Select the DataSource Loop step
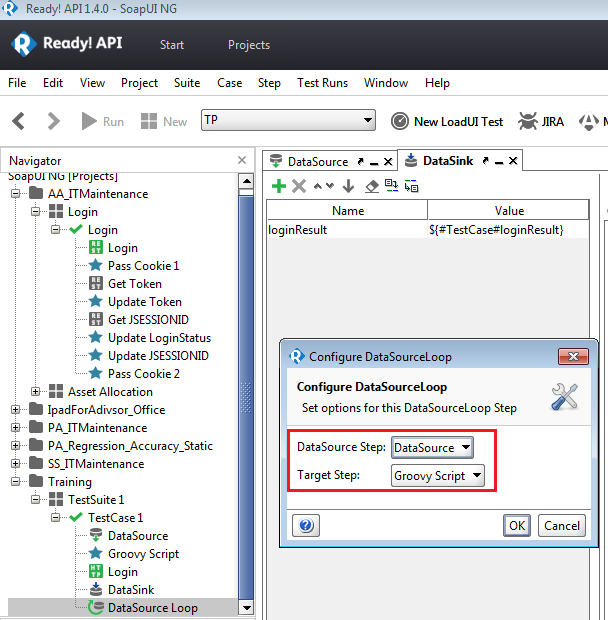This screenshot has height=620, width=608. (153, 608)
